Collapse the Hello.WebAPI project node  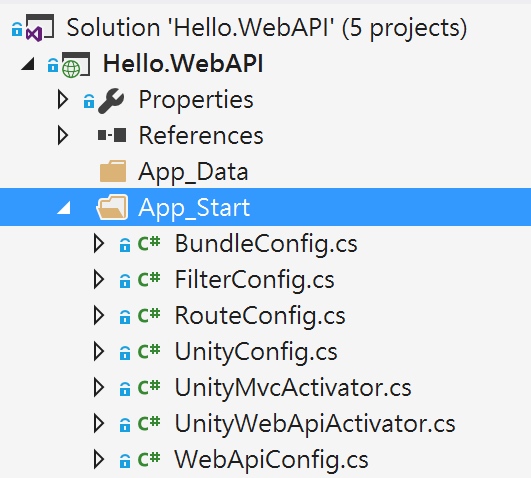[28, 64]
